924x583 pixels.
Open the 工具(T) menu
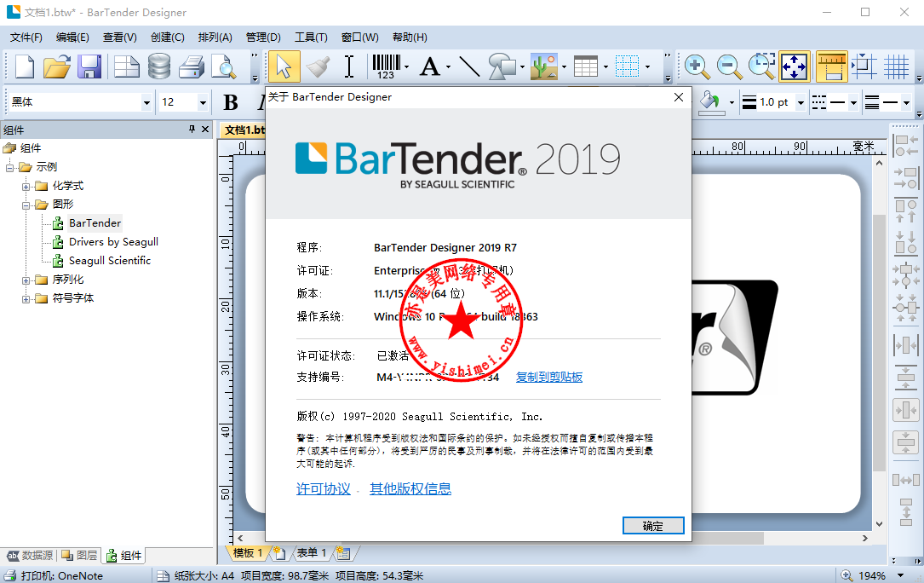pyautogui.click(x=311, y=38)
